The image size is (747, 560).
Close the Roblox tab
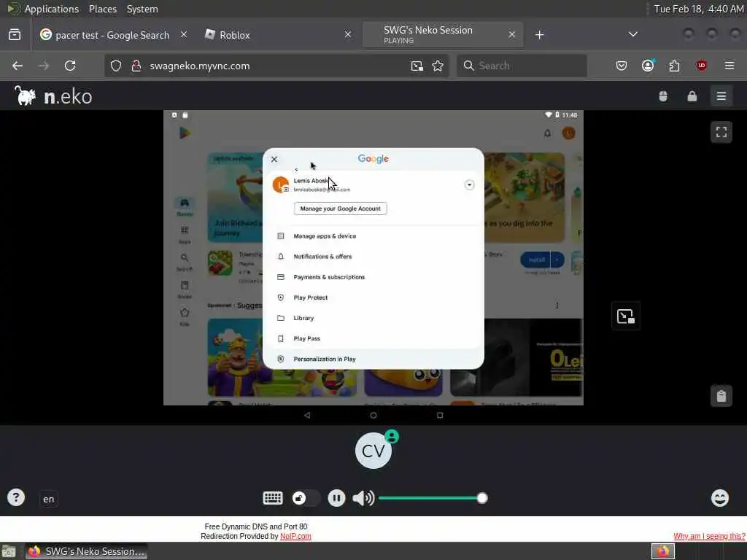tap(348, 34)
